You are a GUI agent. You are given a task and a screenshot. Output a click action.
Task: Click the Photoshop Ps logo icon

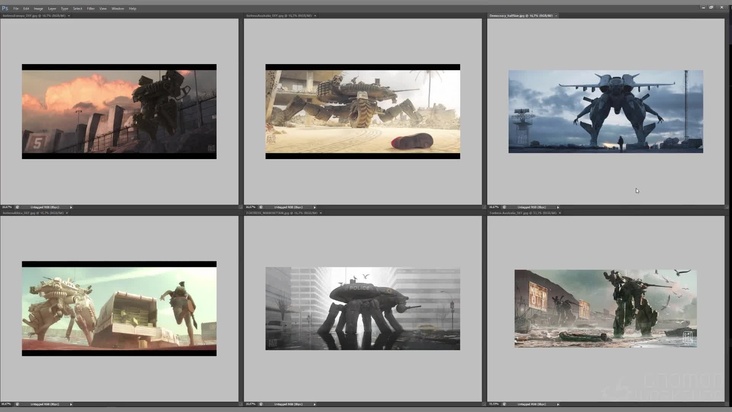point(5,8)
